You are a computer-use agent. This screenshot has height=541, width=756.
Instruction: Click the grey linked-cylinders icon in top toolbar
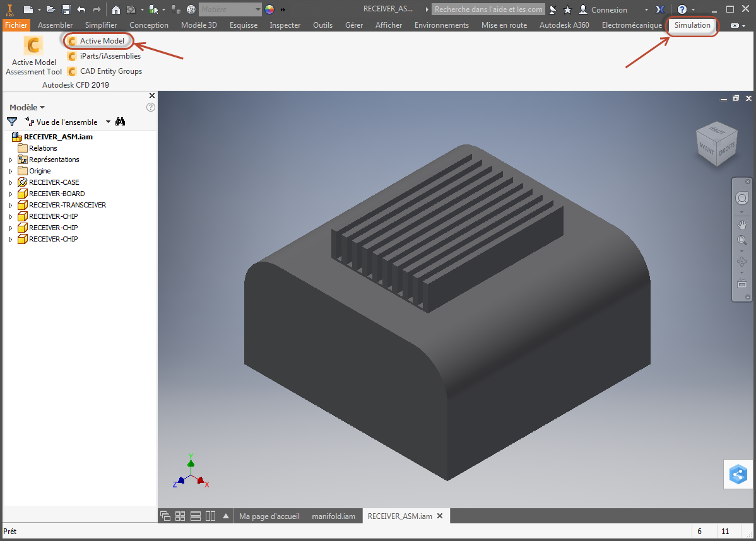click(x=176, y=9)
